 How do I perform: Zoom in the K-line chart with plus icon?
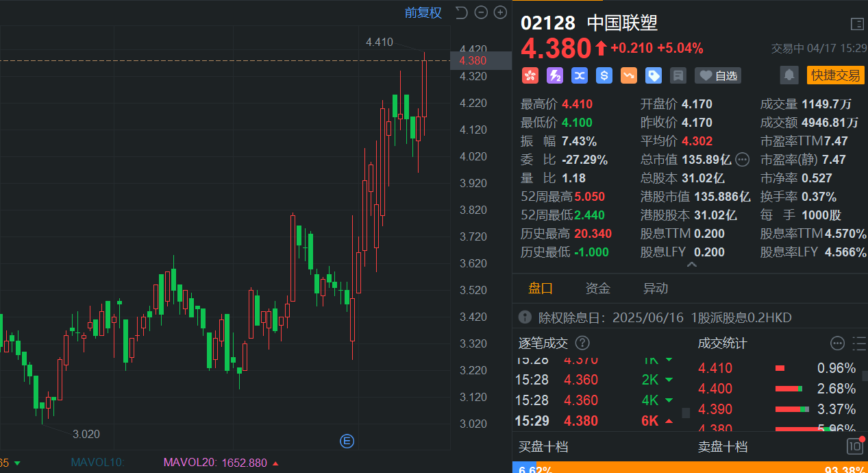click(500, 12)
